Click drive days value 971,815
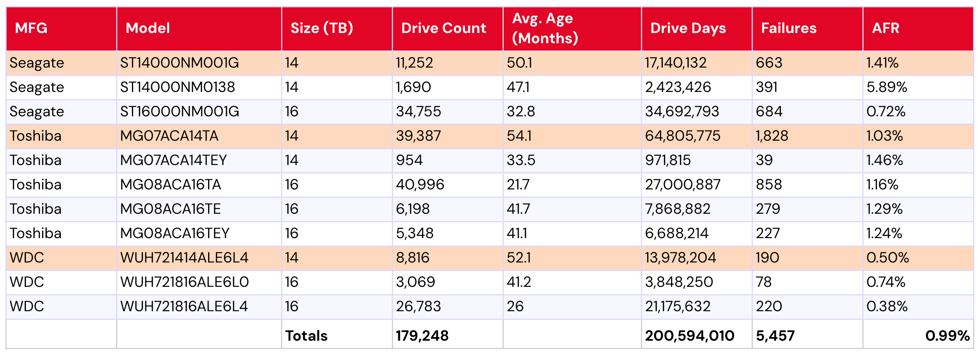Image resolution: width=980 pixels, height=356 pixels. 668,160
